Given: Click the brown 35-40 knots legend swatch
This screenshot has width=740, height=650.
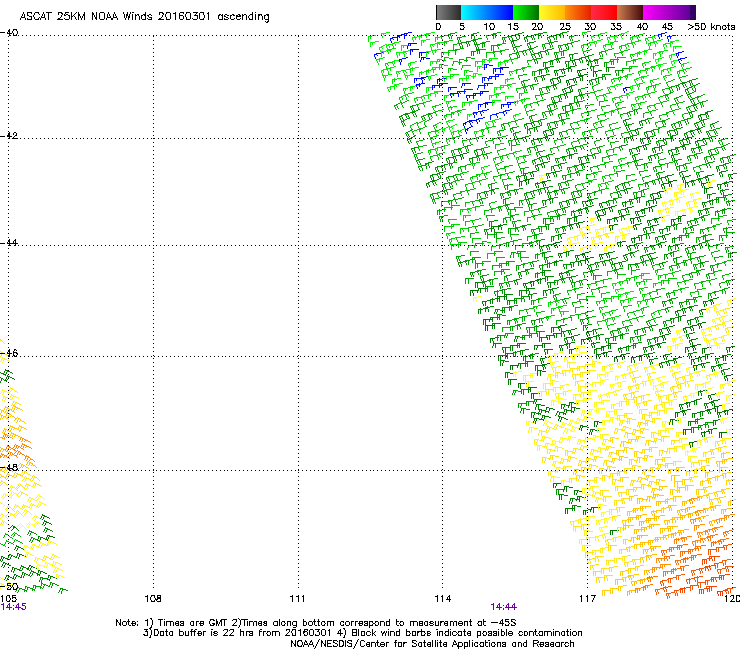Looking at the screenshot, I should (630, 12).
